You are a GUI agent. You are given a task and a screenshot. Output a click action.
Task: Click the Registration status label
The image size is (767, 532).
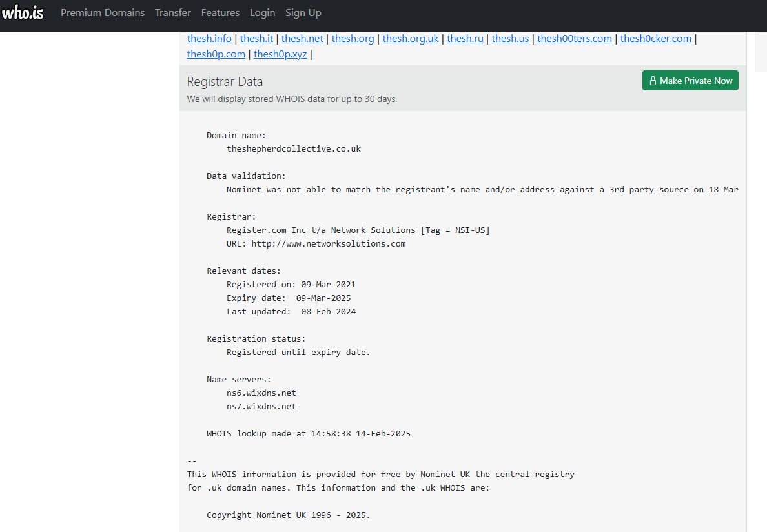(x=256, y=339)
